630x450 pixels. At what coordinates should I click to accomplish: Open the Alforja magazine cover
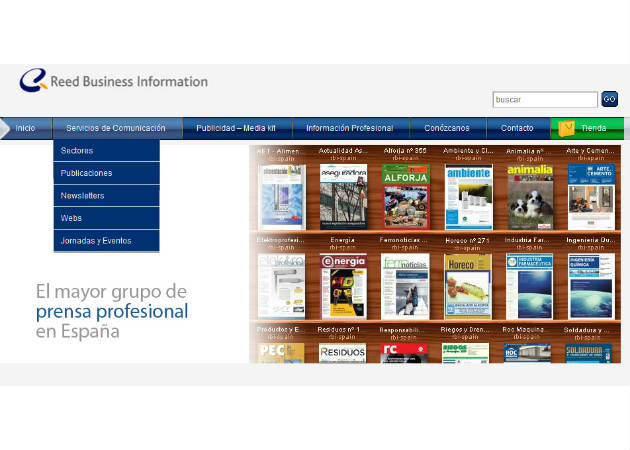[405, 196]
